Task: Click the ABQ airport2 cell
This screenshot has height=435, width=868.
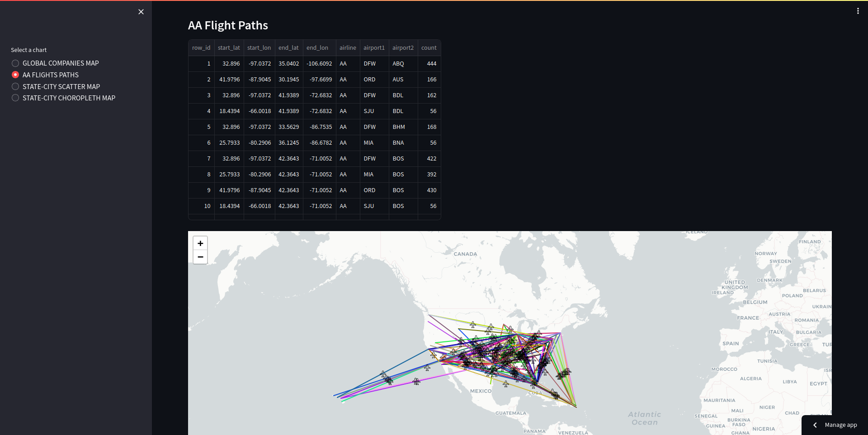Action: point(403,64)
